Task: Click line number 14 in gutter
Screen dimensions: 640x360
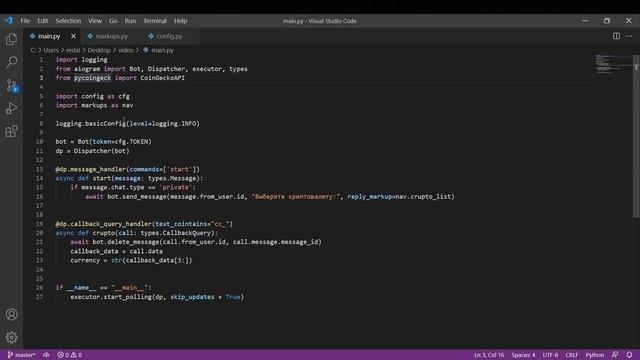Action: tap(39, 178)
